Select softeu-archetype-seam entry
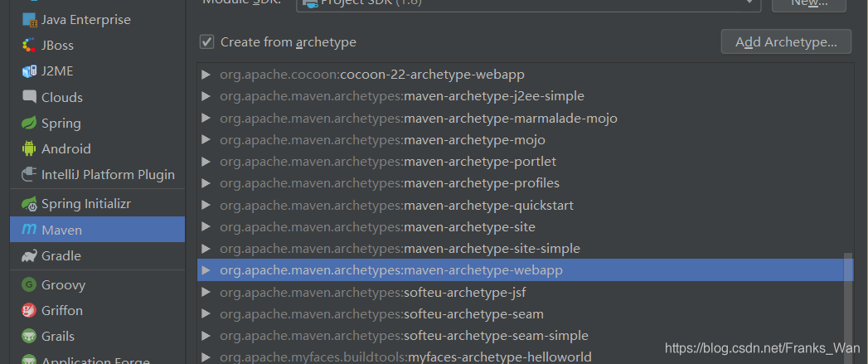Viewport: 868px width, 364px height. (526, 314)
